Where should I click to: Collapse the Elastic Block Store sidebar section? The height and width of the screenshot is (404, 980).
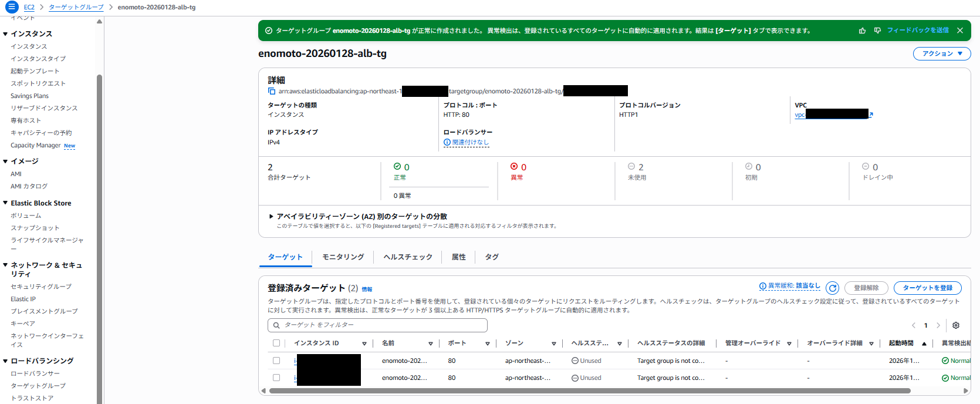pos(5,203)
